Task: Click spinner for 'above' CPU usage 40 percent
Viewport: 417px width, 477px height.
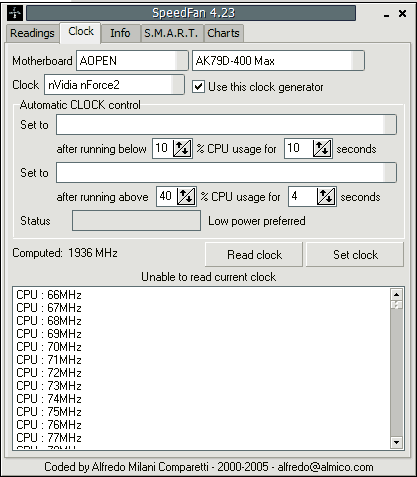Action: point(186,196)
